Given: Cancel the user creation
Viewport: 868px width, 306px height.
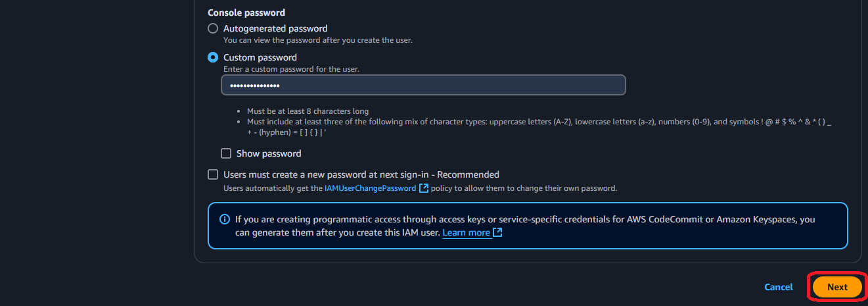Looking at the screenshot, I should [x=779, y=287].
